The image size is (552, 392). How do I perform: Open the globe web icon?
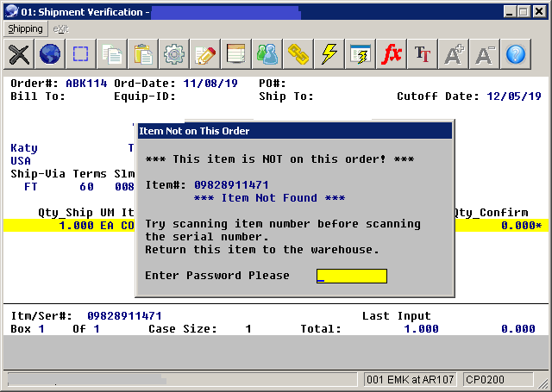(x=50, y=54)
